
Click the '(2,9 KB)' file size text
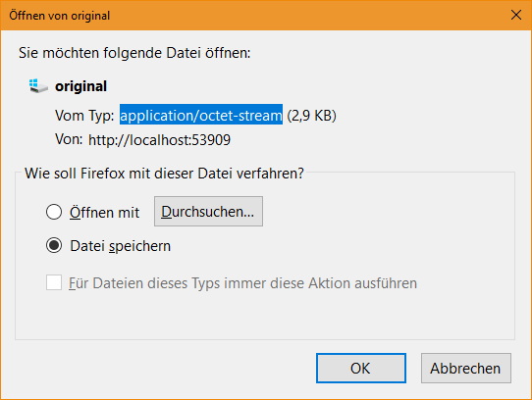tap(311, 116)
